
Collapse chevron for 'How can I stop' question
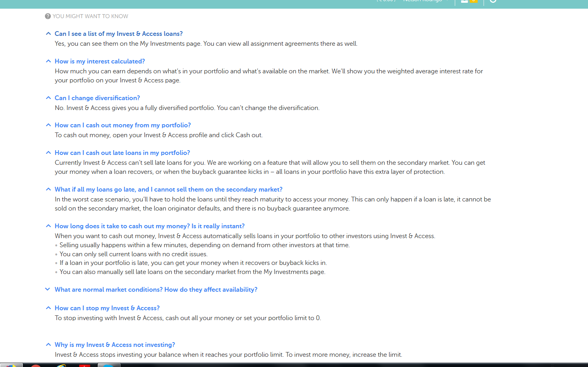[x=48, y=308]
